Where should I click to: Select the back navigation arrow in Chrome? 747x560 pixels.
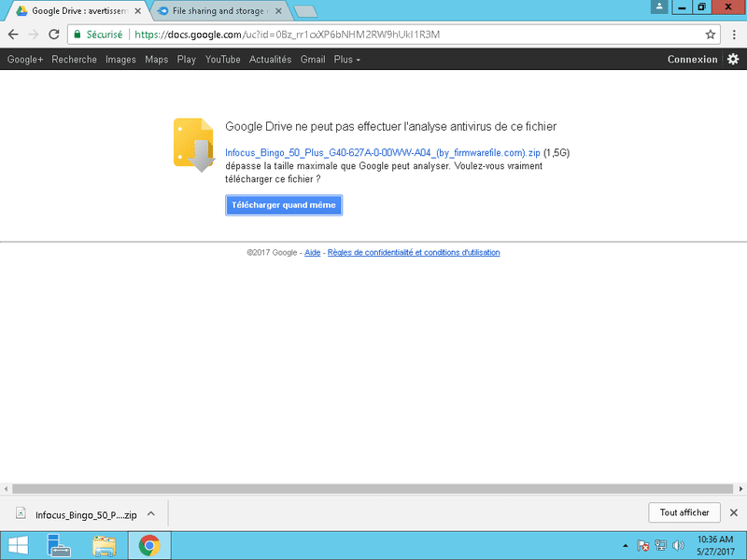[x=11, y=35]
